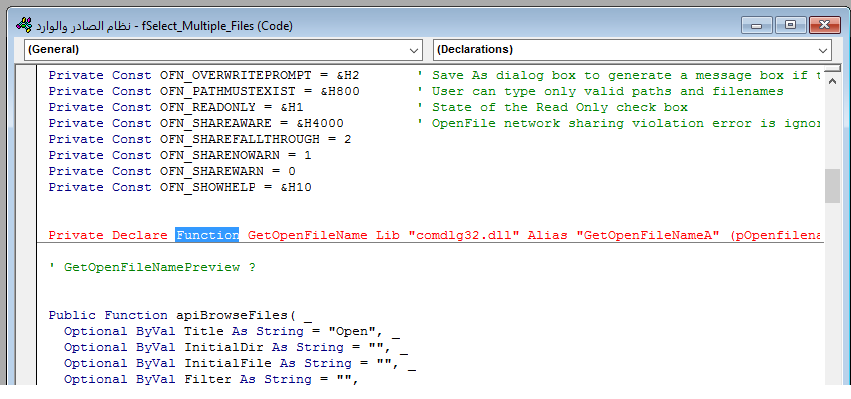Click the vertical scrollbar thumb
Image resolution: width=851 pixels, height=399 pixels.
pyautogui.click(x=832, y=186)
